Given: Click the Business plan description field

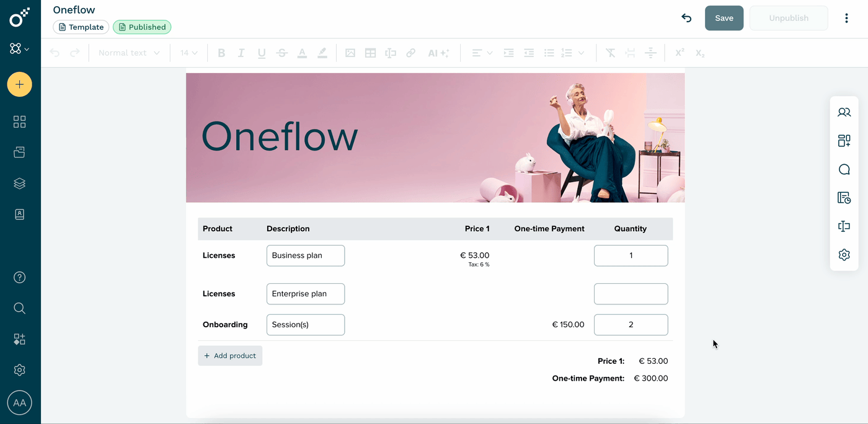Looking at the screenshot, I should (x=306, y=255).
